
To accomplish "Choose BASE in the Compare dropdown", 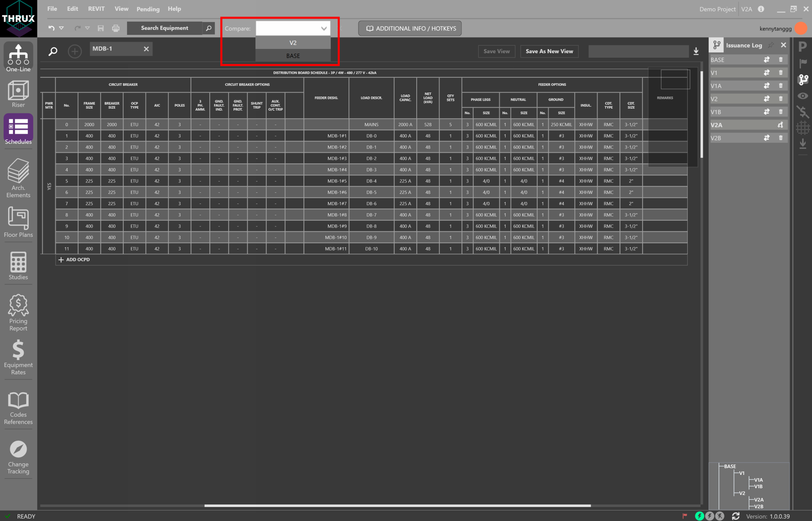I will point(293,55).
